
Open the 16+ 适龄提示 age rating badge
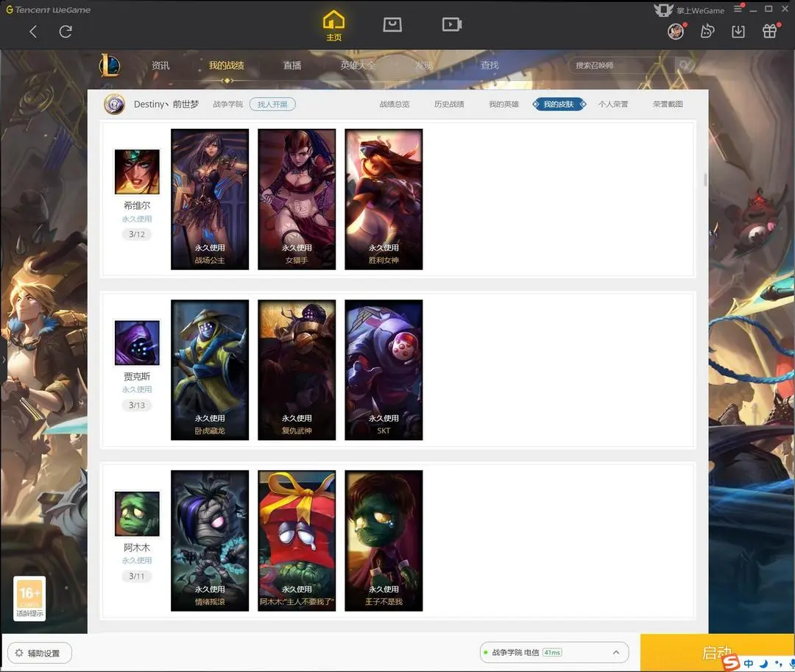click(x=29, y=598)
